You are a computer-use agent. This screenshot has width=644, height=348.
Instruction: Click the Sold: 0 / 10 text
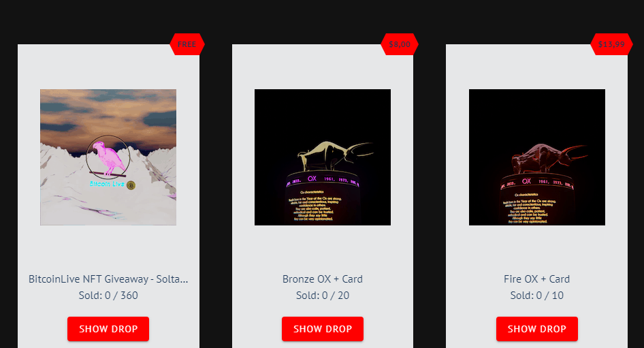537,296
